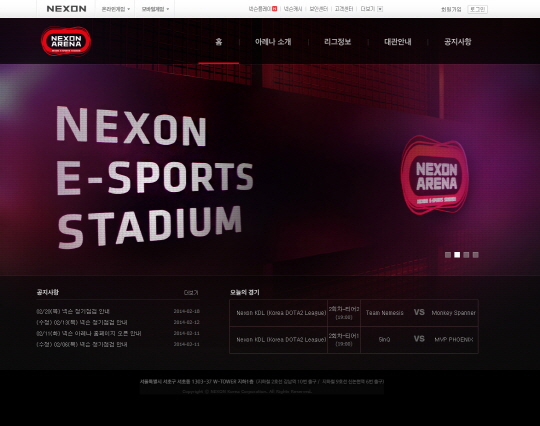Click the NEXON wordmark logo
Viewport: 540px width, 426px height.
pyautogui.click(x=66, y=9)
